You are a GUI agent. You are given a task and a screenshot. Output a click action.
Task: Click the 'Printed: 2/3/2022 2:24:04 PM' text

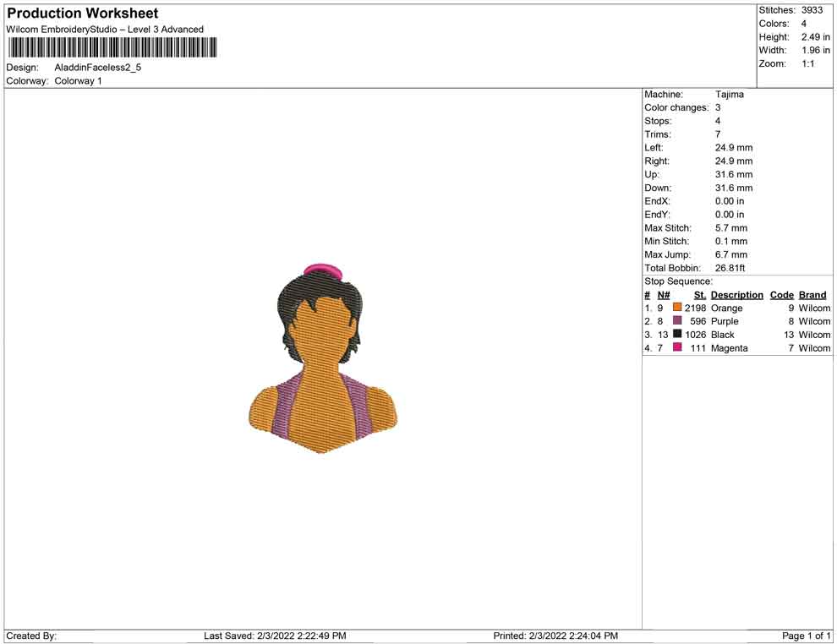[555, 636]
